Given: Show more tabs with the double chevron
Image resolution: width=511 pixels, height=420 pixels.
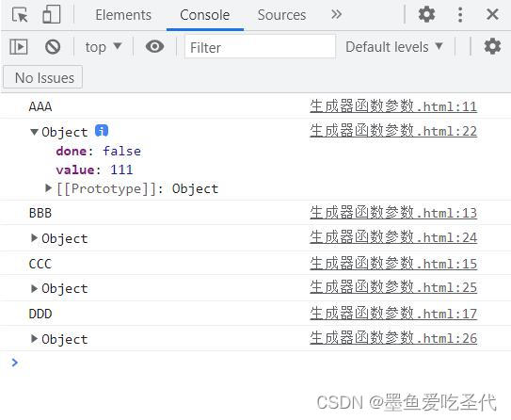Looking at the screenshot, I should (x=336, y=14).
